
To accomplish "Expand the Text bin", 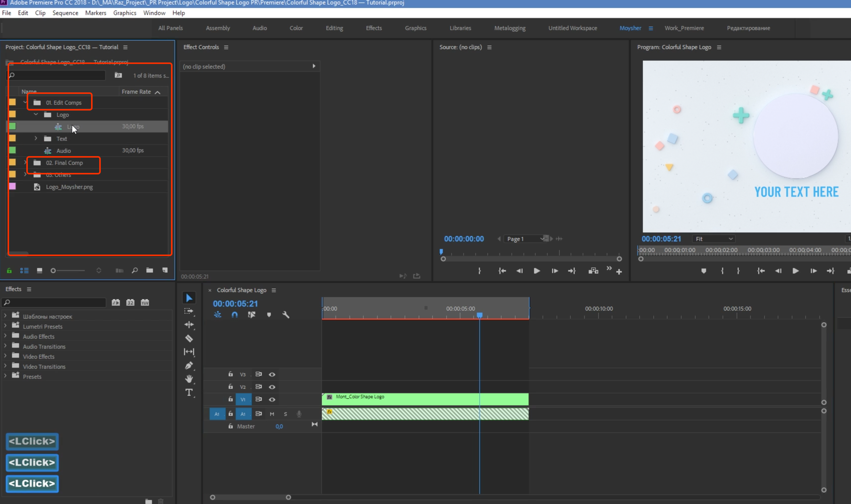I will [x=36, y=139].
